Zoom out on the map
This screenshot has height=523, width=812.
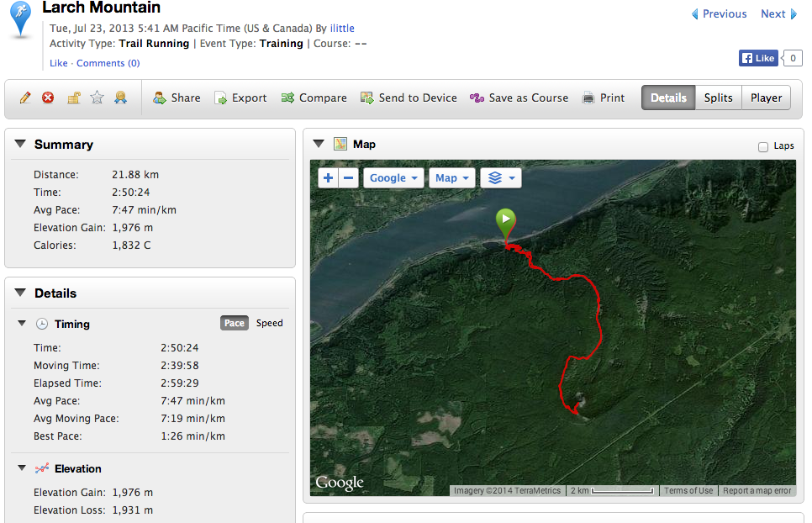tap(350, 177)
